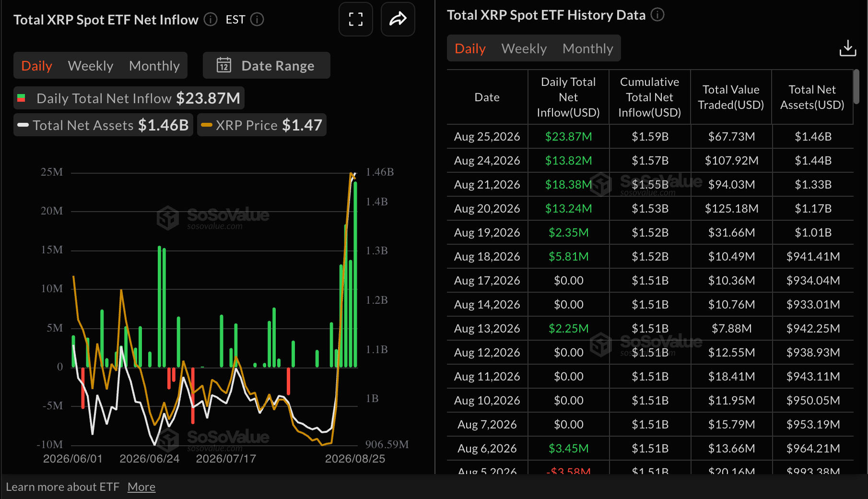
Task: Click info icon next to EST
Action: (258, 19)
